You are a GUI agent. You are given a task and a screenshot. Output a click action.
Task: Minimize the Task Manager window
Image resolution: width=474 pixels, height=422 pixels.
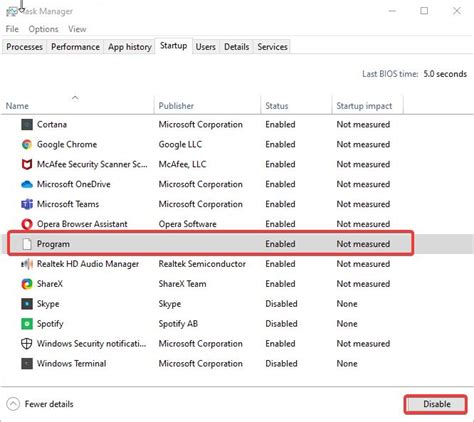click(392, 11)
